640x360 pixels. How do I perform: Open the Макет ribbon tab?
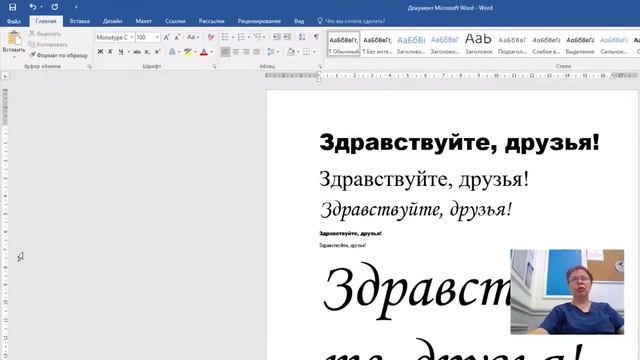[143, 21]
